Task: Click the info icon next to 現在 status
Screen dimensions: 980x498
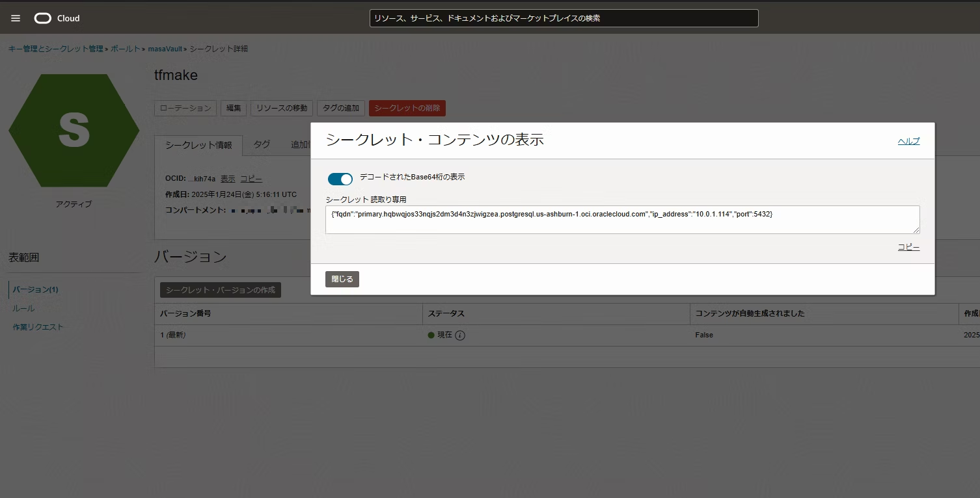Action: point(460,335)
